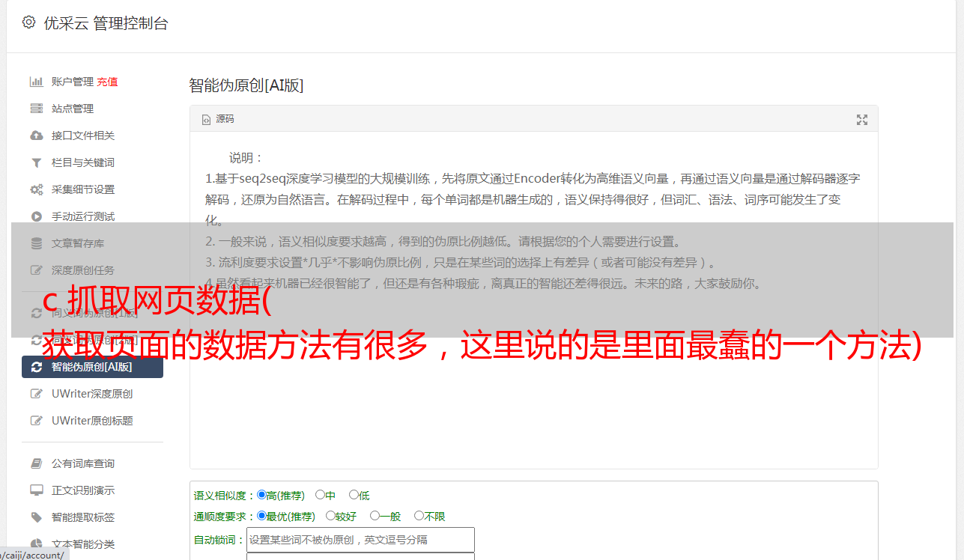Click inside the rich text editor content area
The width and height of the screenshot is (964, 560).
coord(533,300)
